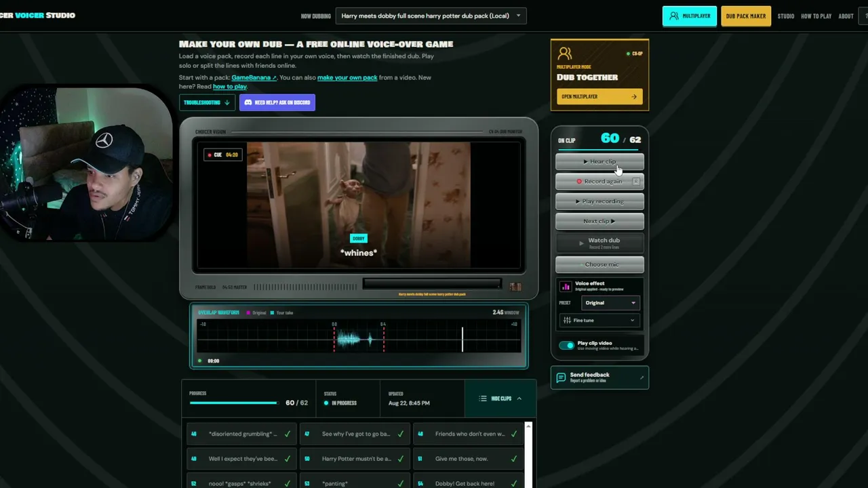Go to Next clip
The height and width of the screenshot is (488, 868).
tap(599, 221)
